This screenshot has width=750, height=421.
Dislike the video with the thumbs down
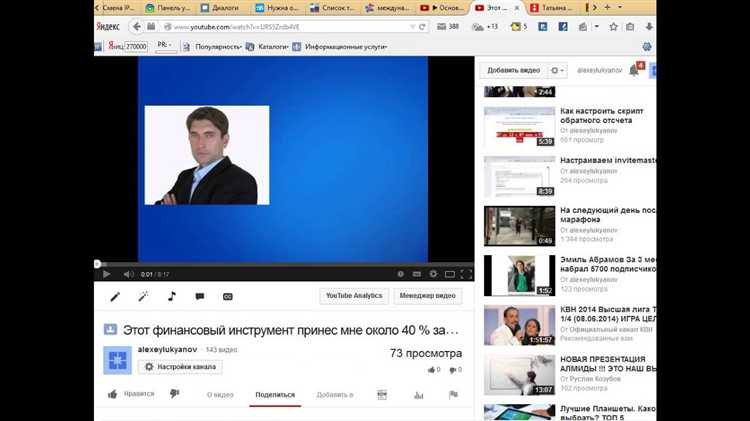175,394
